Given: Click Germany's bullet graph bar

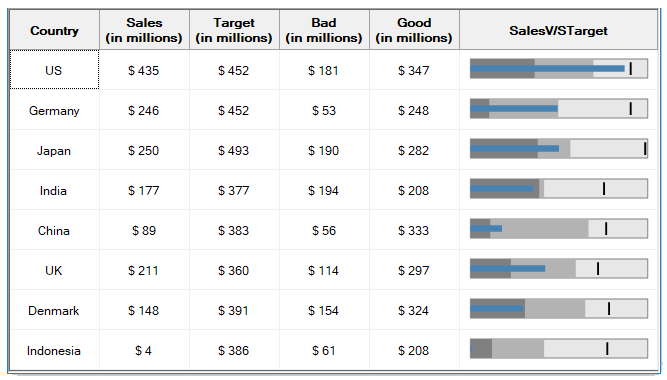Looking at the screenshot, I should [x=559, y=109].
